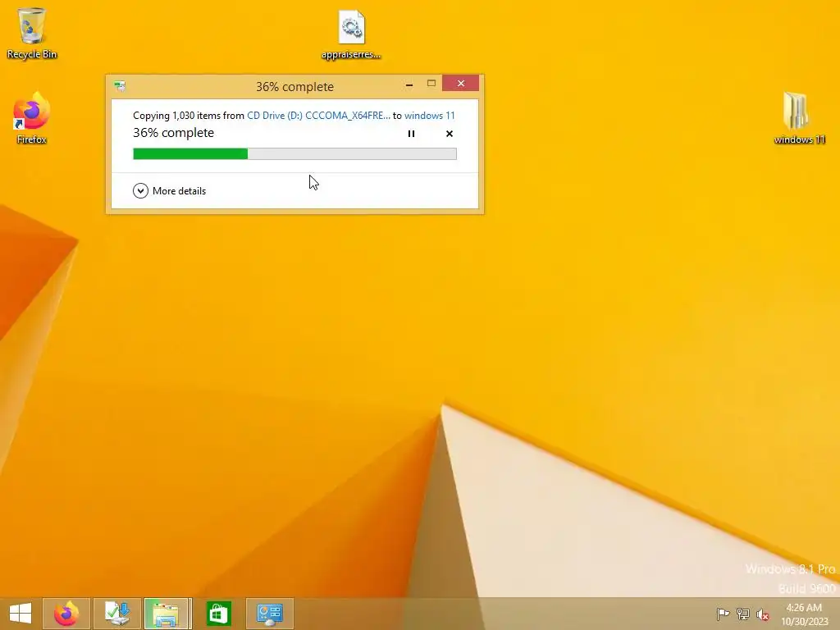Expand More details in copy dialog

tap(169, 190)
